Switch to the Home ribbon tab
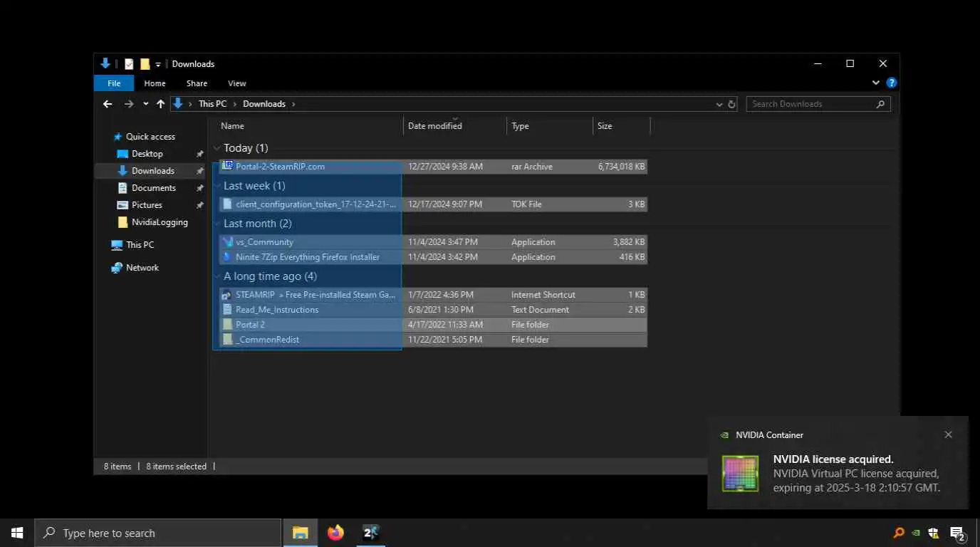The height and width of the screenshot is (547, 980). pos(155,83)
